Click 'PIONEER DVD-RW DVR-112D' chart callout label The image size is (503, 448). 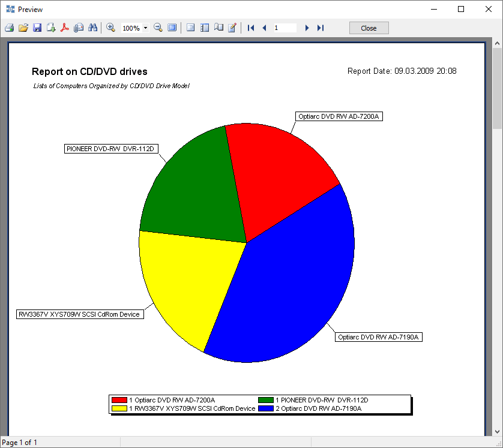tap(111, 149)
